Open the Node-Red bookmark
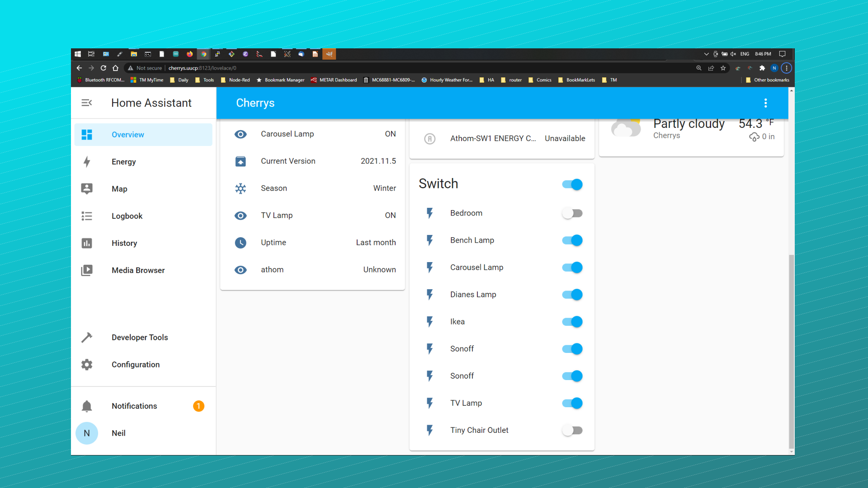The image size is (868, 488). [x=236, y=80]
